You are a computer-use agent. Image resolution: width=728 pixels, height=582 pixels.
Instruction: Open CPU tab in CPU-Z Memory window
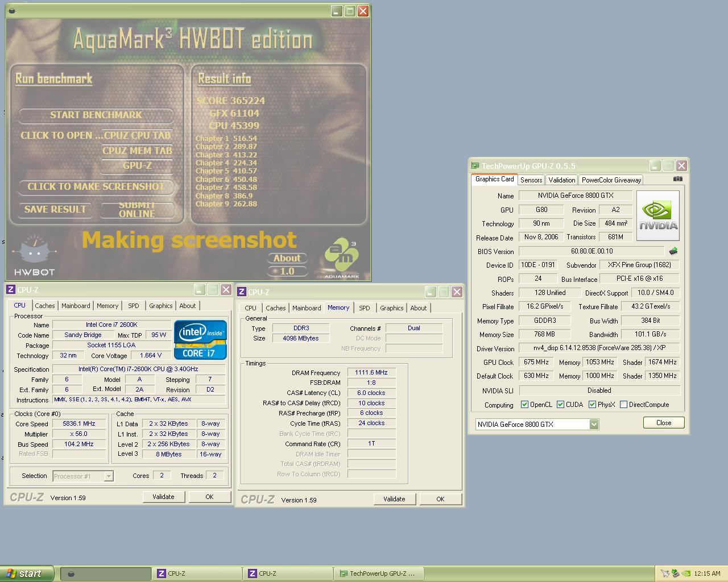[x=251, y=308]
